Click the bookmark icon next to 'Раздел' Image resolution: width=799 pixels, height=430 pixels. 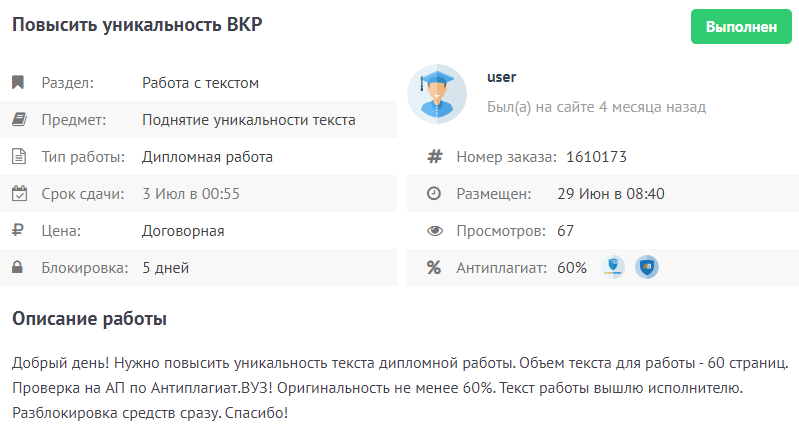18,83
